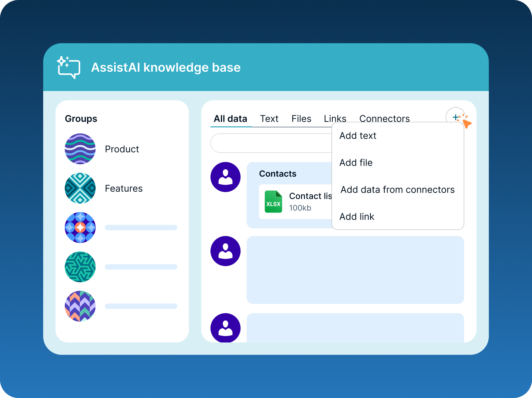
Task: Select the Product group wavy avatar
Action: [x=80, y=149]
